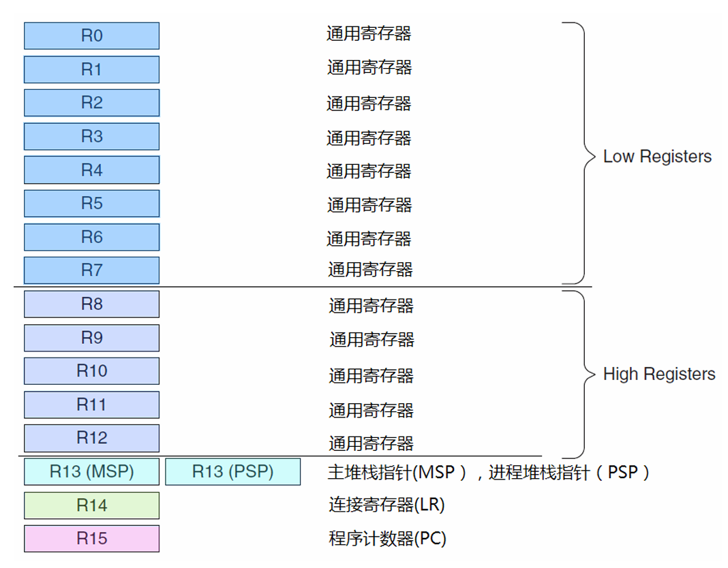Select the R3 register box

click(91, 136)
